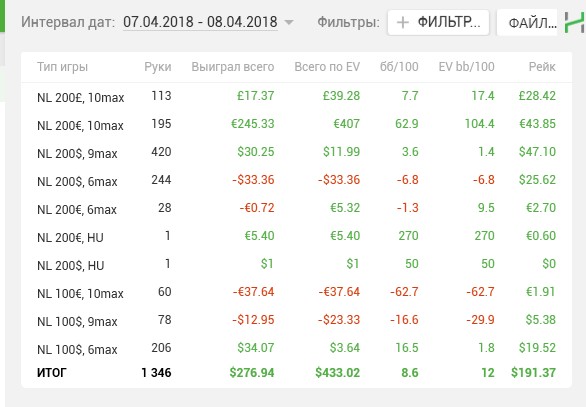Select the NL 200€, HU row
Viewport: 586px width, 407px height.
tap(296, 237)
